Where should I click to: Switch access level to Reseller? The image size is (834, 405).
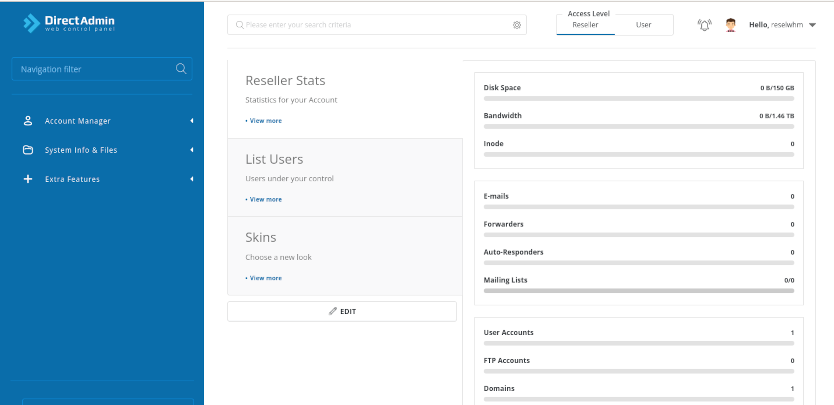tap(585, 24)
